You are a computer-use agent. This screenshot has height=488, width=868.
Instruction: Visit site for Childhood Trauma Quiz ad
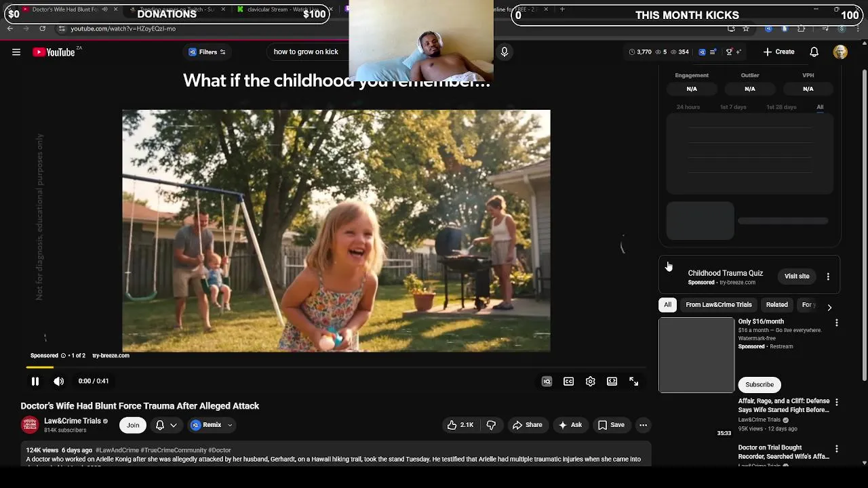pyautogui.click(x=797, y=277)
